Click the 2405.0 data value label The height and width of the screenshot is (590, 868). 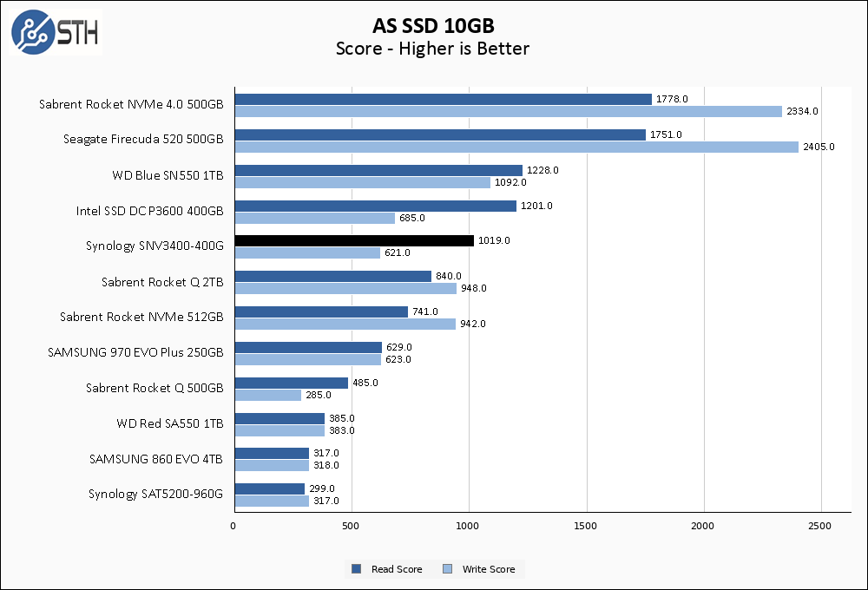(819, 147)
